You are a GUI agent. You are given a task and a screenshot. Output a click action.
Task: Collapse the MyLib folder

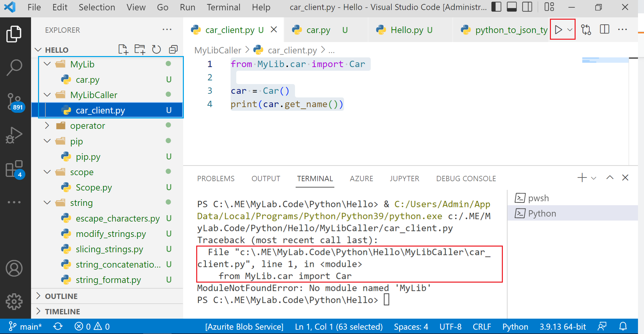pos(47,64)
